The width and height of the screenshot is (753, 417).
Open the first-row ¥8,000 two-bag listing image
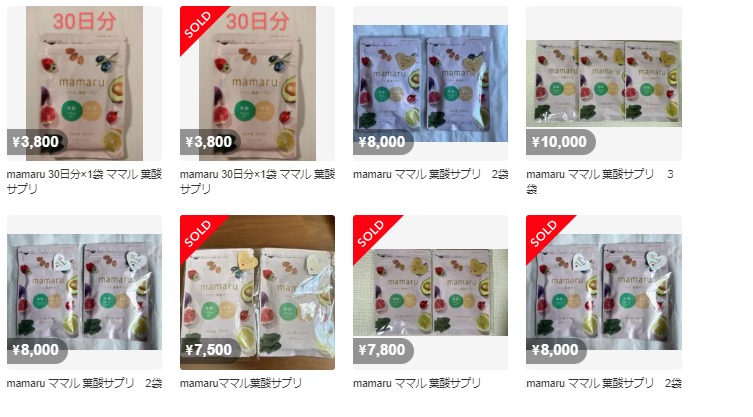[x=430, y=83]
